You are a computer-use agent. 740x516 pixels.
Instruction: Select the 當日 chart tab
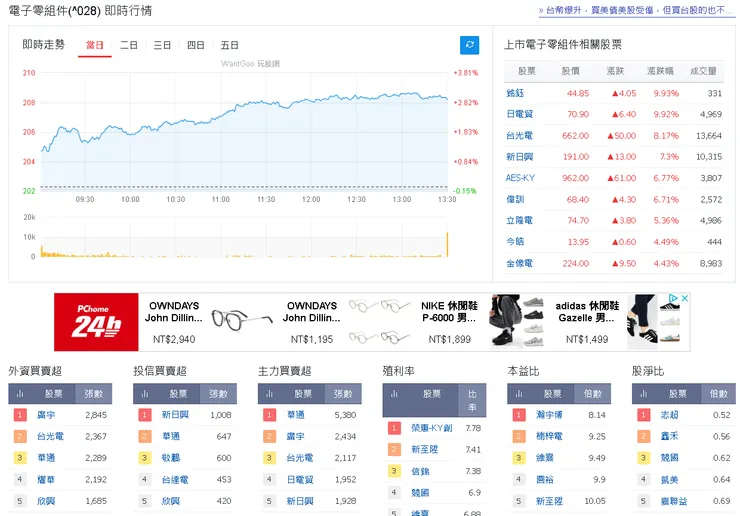pos(94,45)
